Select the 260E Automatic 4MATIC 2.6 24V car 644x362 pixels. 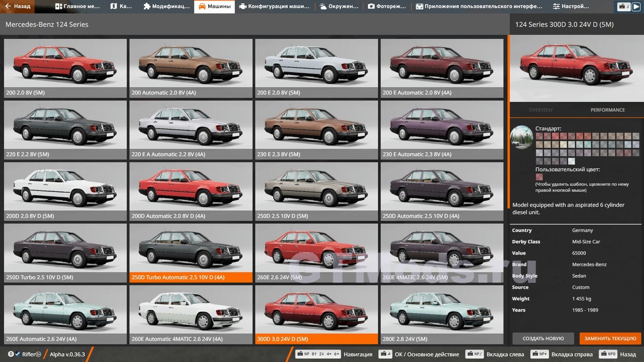point(191,314)
